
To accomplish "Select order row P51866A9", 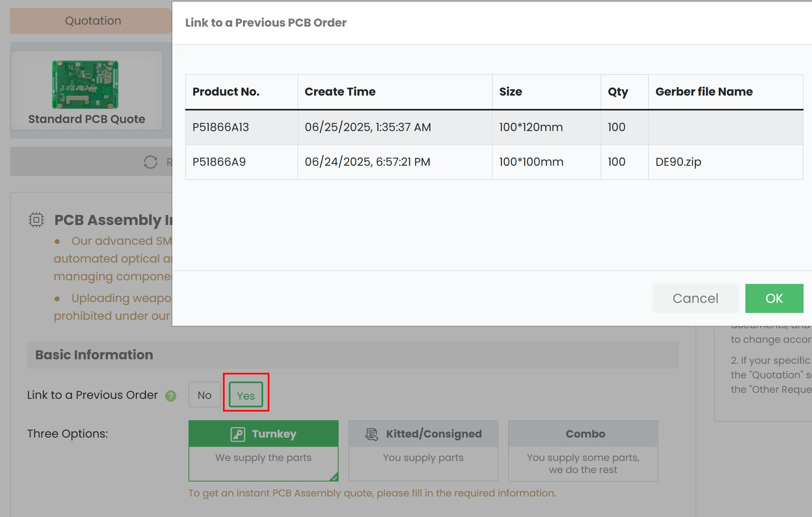I will point(219,162).
